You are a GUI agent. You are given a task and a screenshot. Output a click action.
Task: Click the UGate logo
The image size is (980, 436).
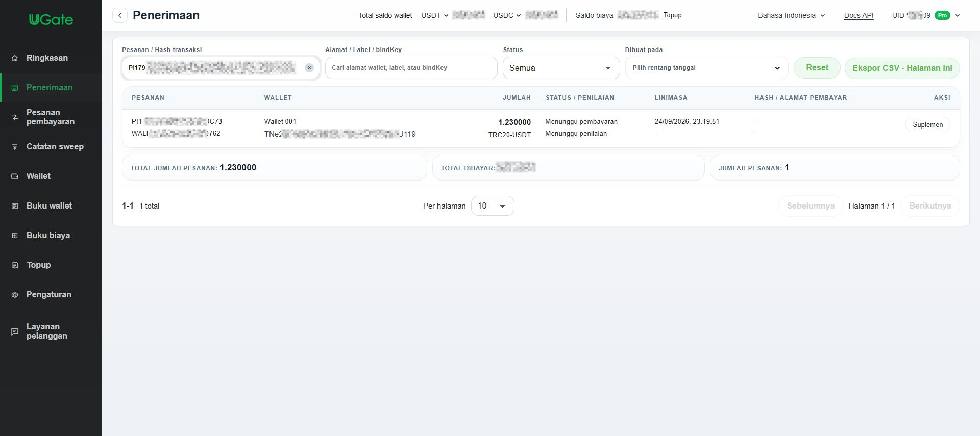pos(51,19)
